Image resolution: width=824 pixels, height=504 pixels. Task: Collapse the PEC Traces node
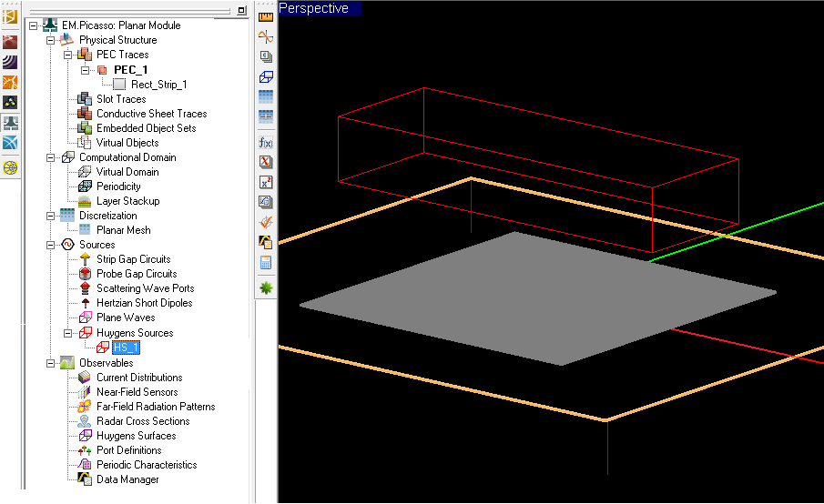tap(67, 55)
